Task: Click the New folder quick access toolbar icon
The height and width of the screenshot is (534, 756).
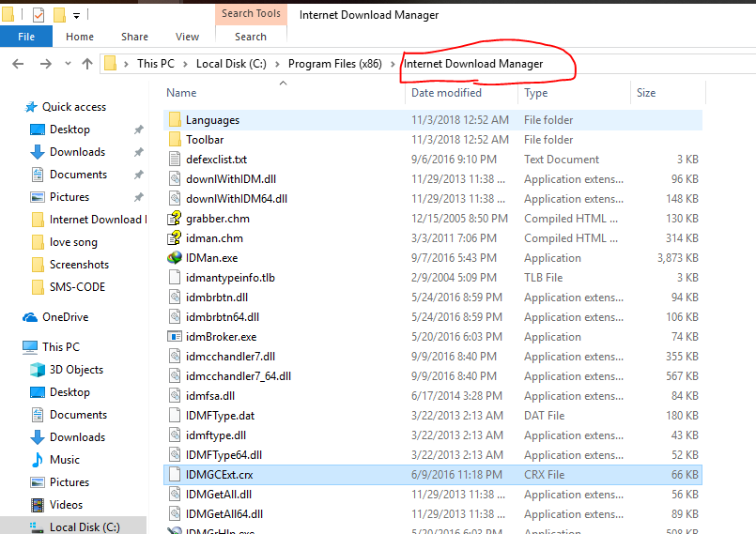Action: (59, 15)
